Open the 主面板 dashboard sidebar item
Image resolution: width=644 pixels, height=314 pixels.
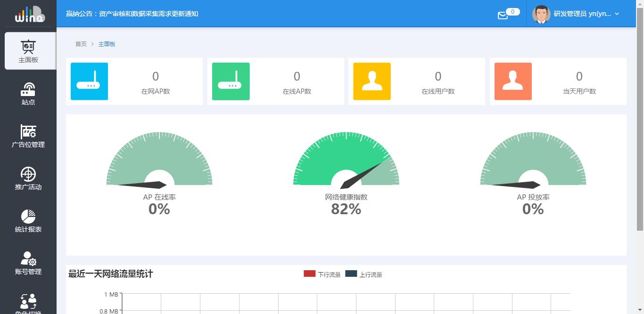(28, 51)
